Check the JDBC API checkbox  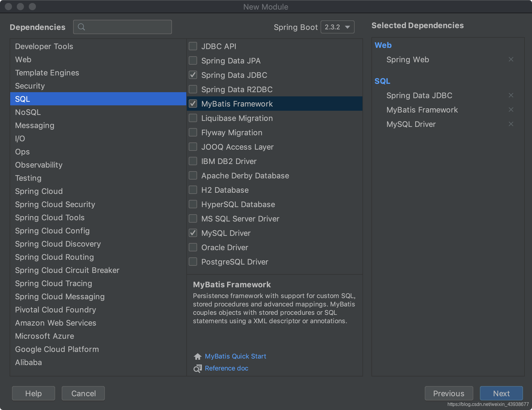[193, 46]
